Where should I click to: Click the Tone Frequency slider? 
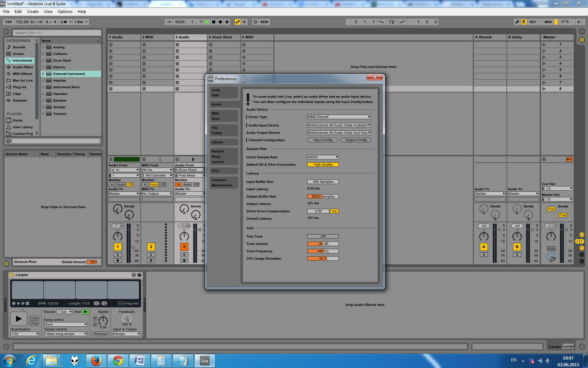pyautogui.click(x=323, y=251)
